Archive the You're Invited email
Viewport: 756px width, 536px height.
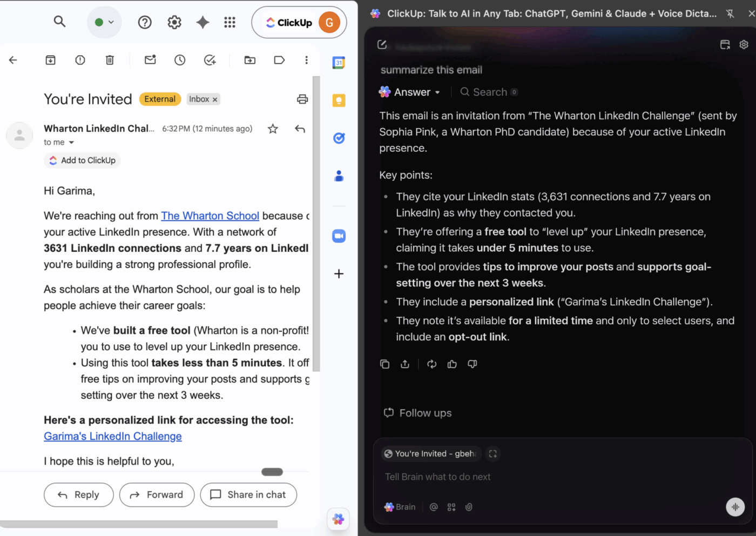[x=50, y=60]
